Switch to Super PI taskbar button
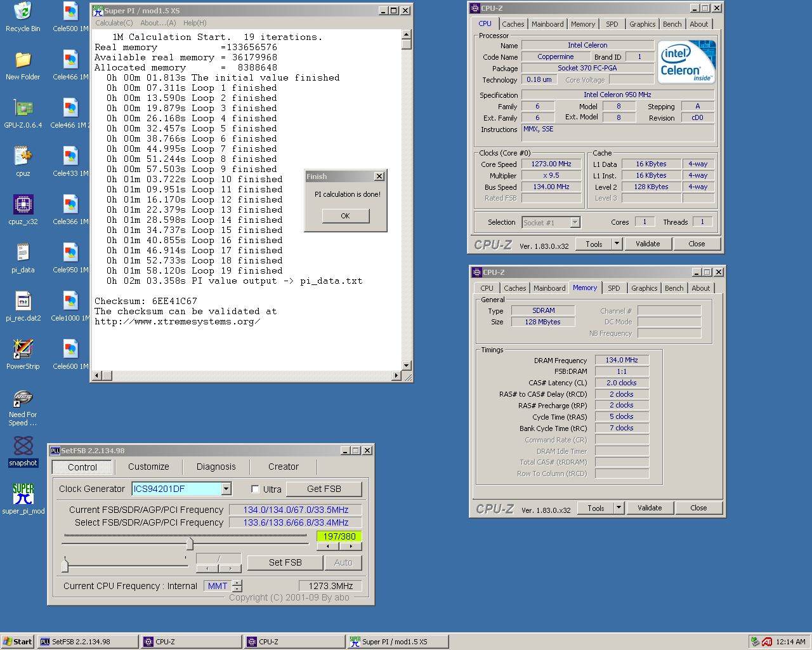 [398, 642]
